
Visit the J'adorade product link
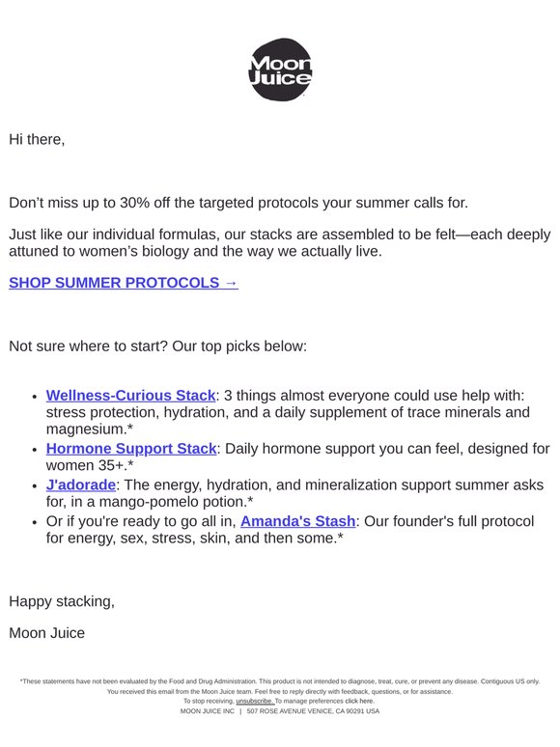pos(80,484)
